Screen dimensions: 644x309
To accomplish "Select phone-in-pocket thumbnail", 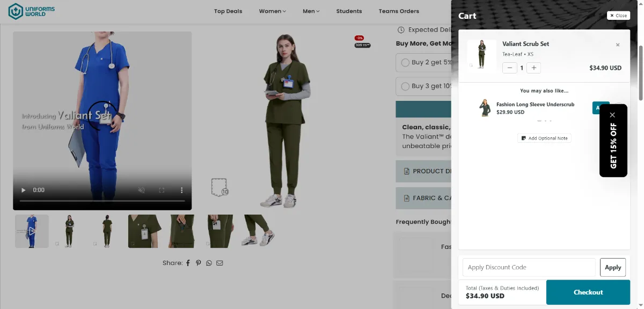I will coord(221,231).
